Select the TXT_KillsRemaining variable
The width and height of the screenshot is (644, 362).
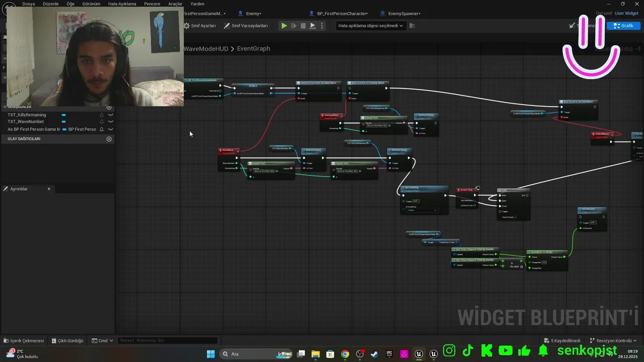(27, 115)
